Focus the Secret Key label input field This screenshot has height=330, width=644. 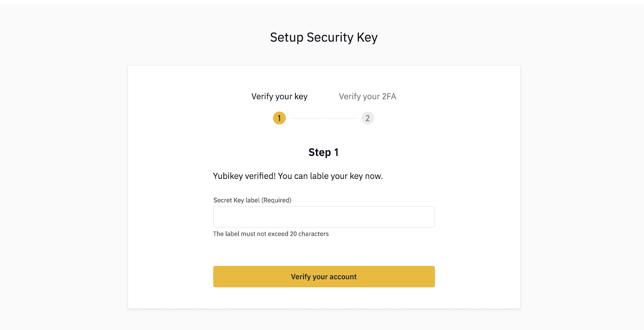[x=324, y=217]
